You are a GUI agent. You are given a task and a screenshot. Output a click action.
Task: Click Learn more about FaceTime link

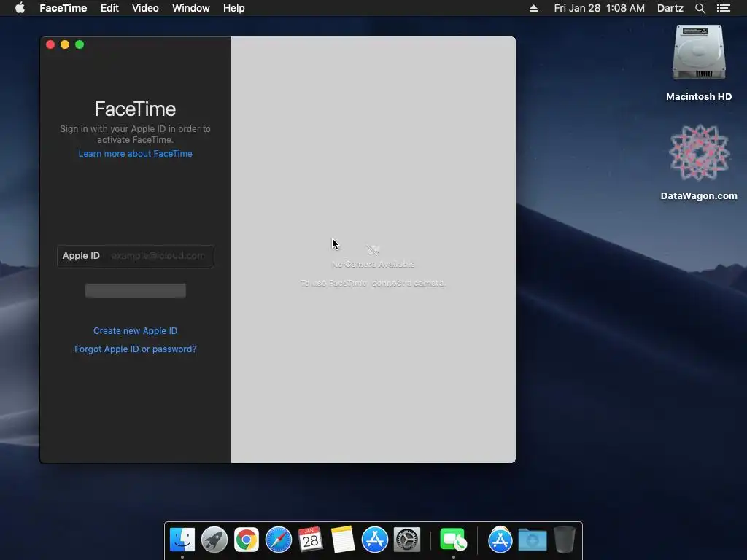click(x=135, y=154)
